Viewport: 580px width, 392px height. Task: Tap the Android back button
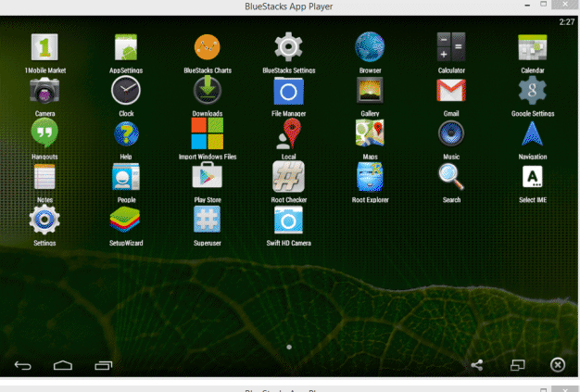coord(22,366)
